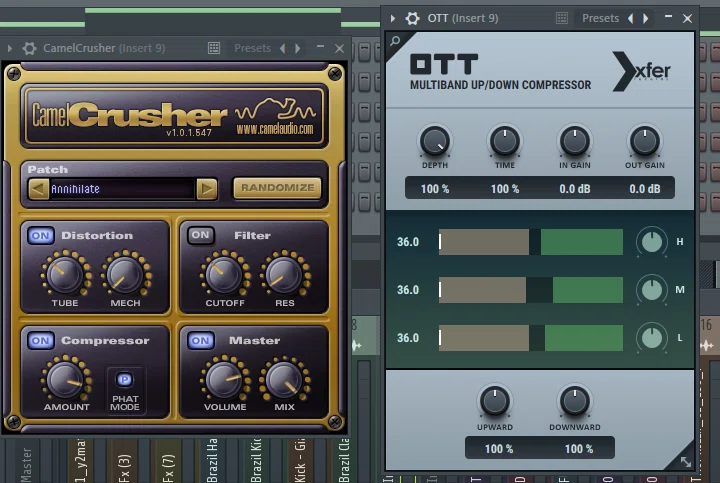
Task: Click the master MIX knob
Action: [285, 379]
